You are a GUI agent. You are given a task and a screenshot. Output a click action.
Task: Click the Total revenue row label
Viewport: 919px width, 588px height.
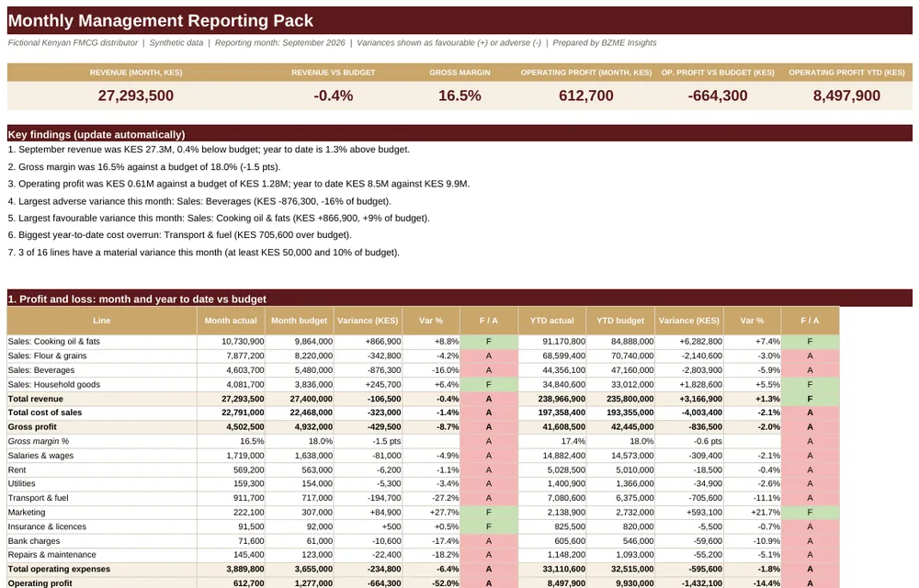[35, 399]
